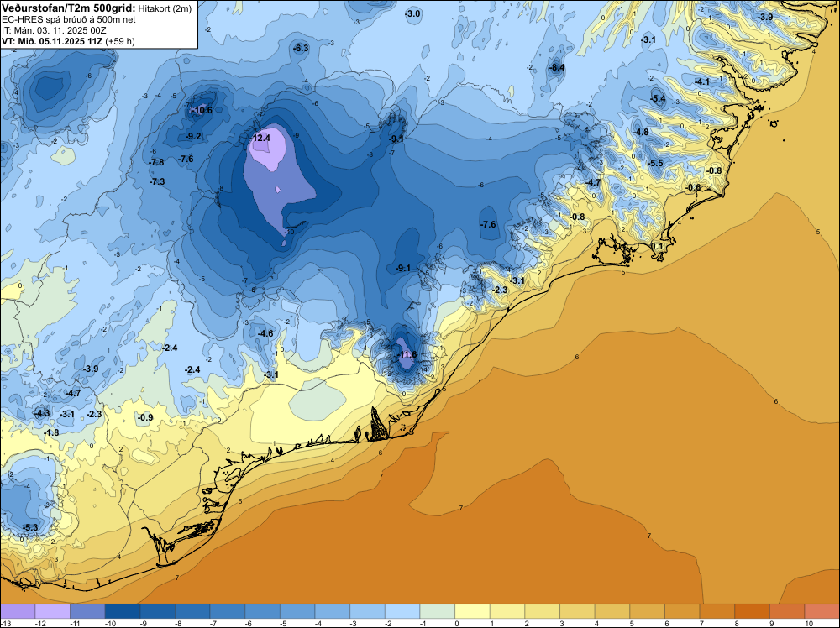This screenshot has width=840, height=628.
Task: Click the 'VT: Mið. 05.11.2025 11Z' valid time
Action: coord(52,41)
